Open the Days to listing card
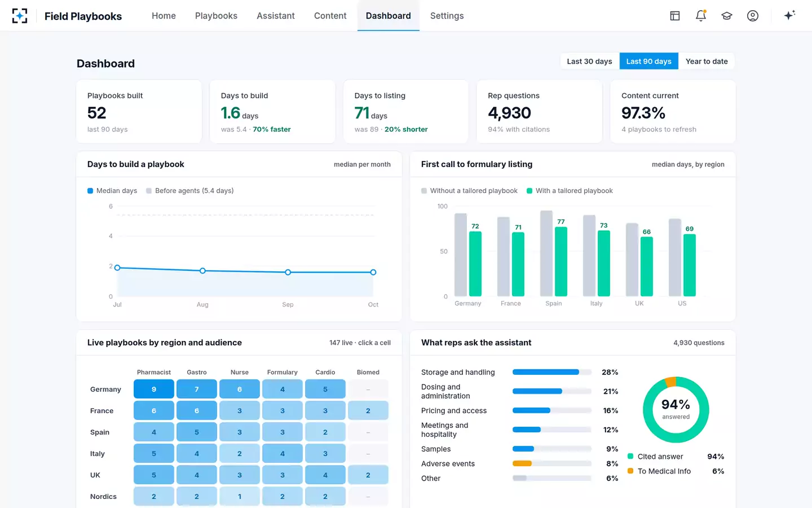 406,112
